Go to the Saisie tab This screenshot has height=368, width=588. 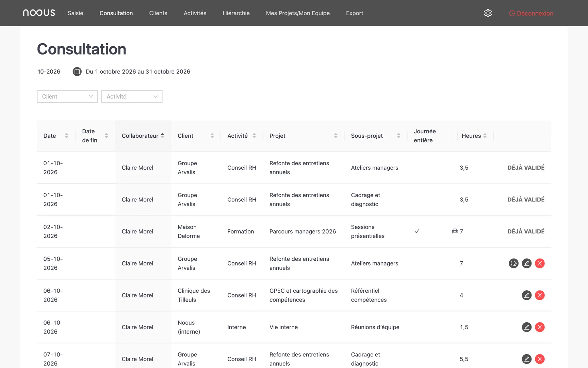click(76, 13)
